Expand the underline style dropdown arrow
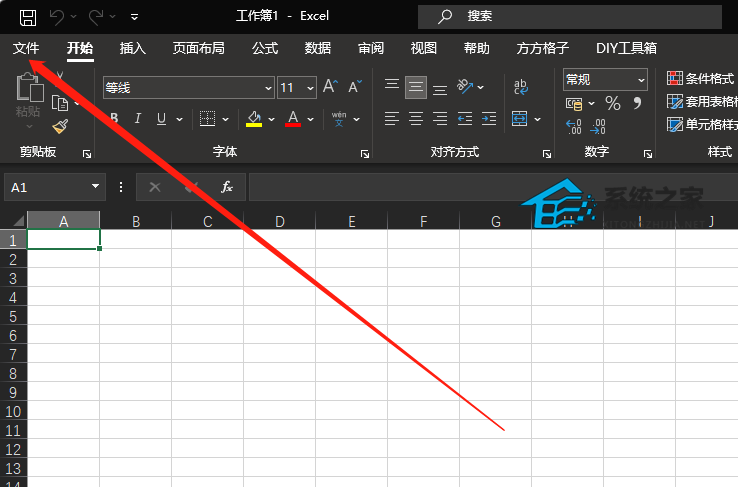 [179, 120]
